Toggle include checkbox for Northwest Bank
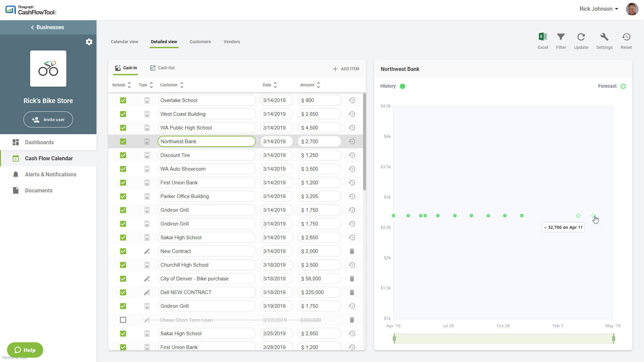 click(x=123, y=142)
